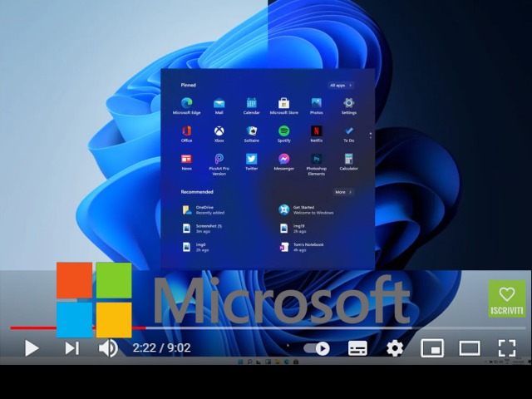The width and height of the screenshot is (532, 399).
Task: Open Microsoft Edge from pinned apps
Action: pyautogui.click(x=186, y=106)
